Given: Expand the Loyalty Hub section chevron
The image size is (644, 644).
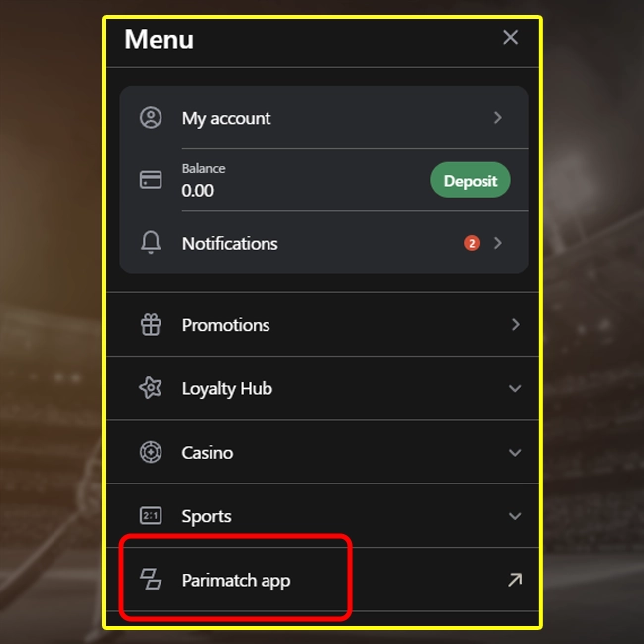Looking at the screenshot, I should pos(514,389).
